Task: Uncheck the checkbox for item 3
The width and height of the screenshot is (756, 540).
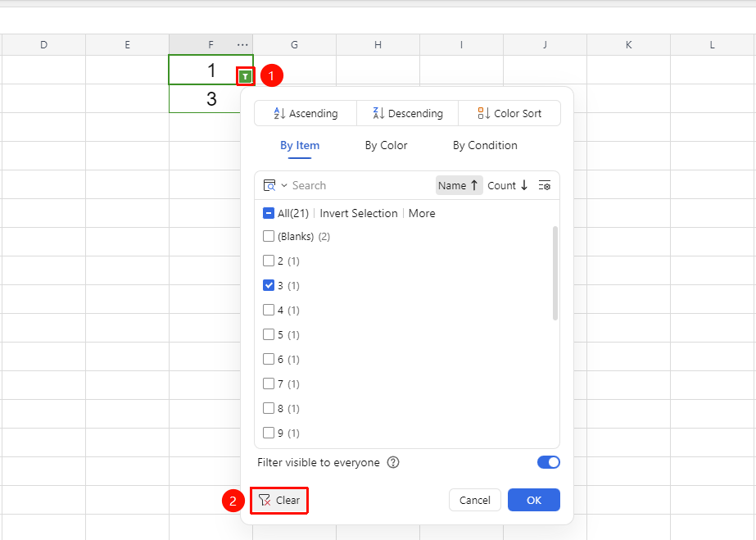Action: pyautogui.click(x=269, y=285)
